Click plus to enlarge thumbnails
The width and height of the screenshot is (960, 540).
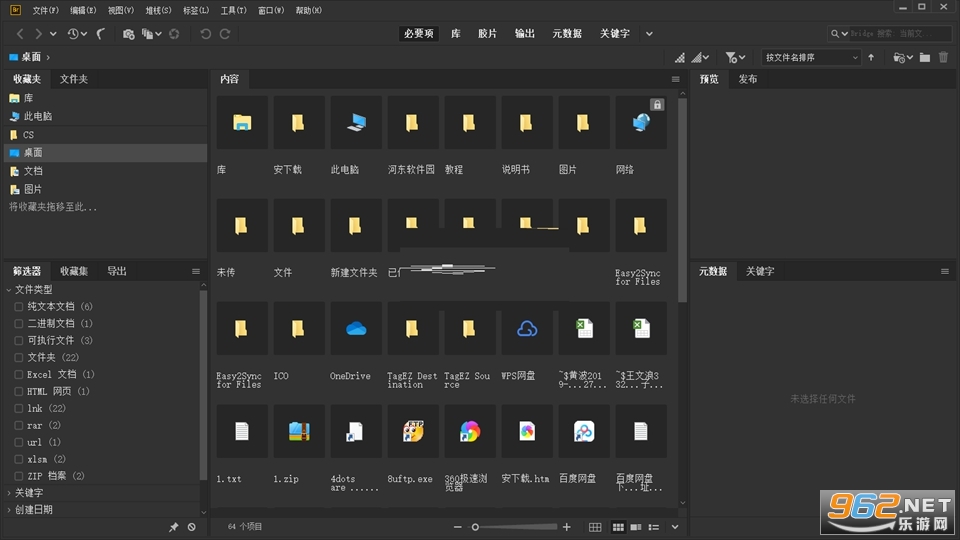pos(567,527)
